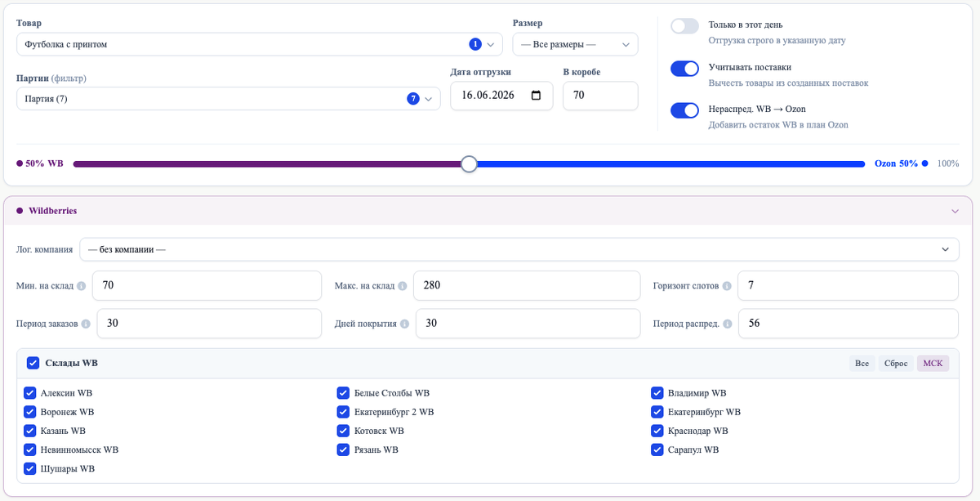Click the WB/Ozon split slider handle
980x501 pixels.
[469, 164]
